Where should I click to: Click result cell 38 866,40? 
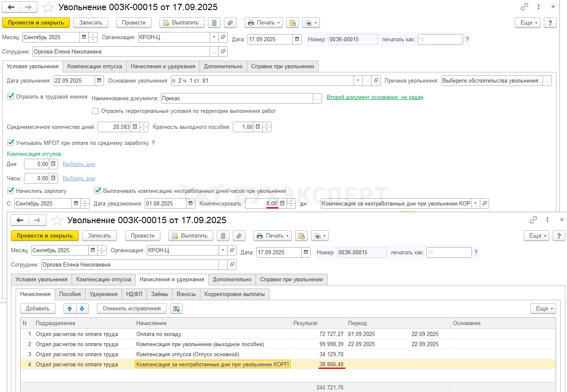point(318,364)
